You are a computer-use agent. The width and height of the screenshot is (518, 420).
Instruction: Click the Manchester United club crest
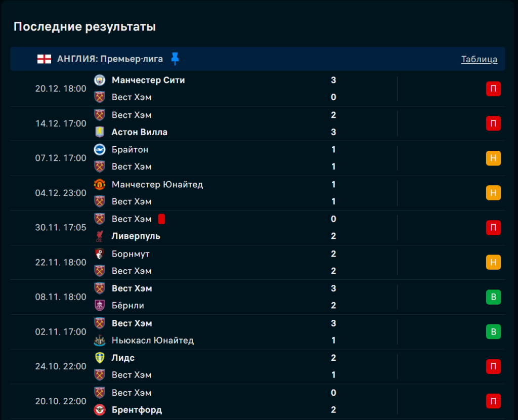pos(100,184)
